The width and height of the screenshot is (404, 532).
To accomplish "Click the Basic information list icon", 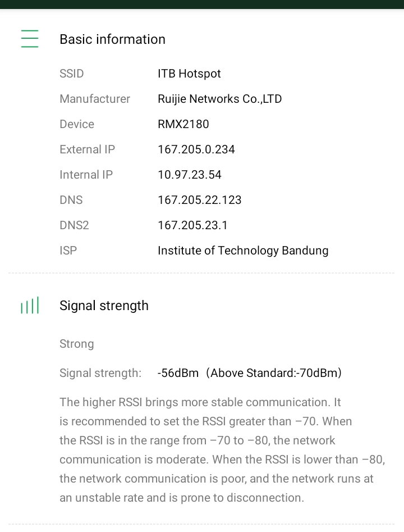I will 29,39.
